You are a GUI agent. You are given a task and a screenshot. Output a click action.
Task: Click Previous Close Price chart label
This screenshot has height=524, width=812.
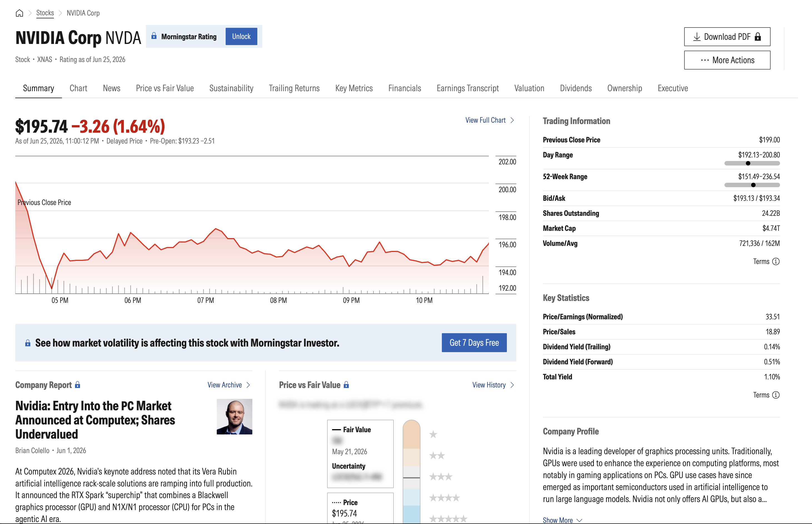44,202
